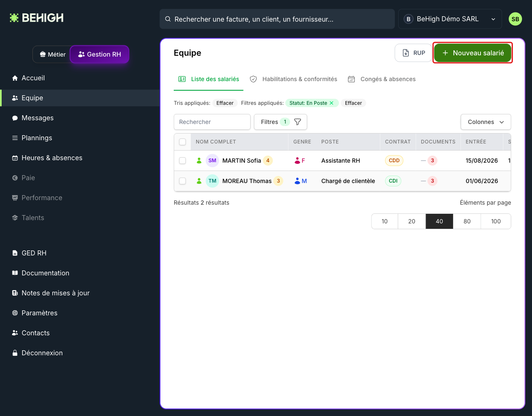Click the RUP download icon
Screen dimensions: 532x416
[x=406, y=53]
